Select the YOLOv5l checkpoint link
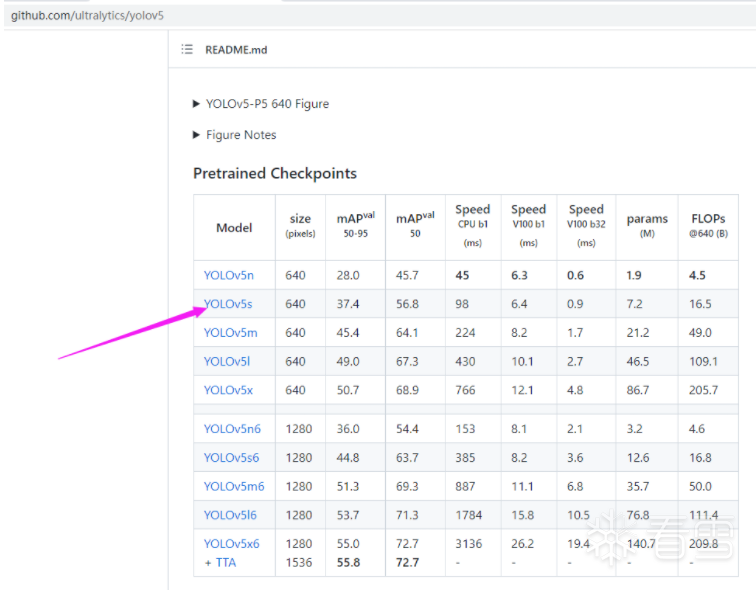Viewport: 756px width, 590px height. tap(227, 361)
